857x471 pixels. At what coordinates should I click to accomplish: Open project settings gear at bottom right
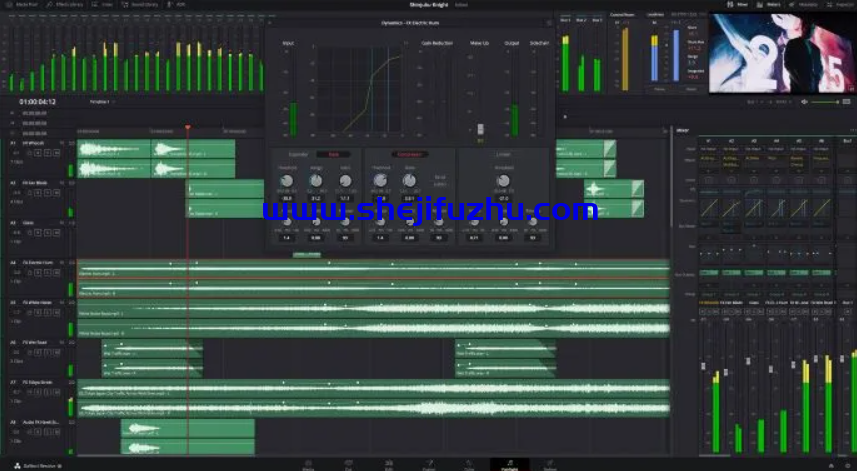(x=848, y=466)
